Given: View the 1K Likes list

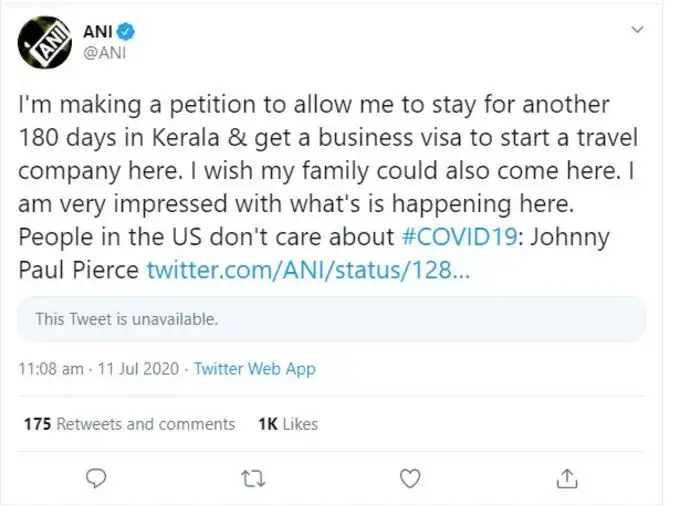Looking at the screenshot, I should pyautogui.click(x=287, y=424).
